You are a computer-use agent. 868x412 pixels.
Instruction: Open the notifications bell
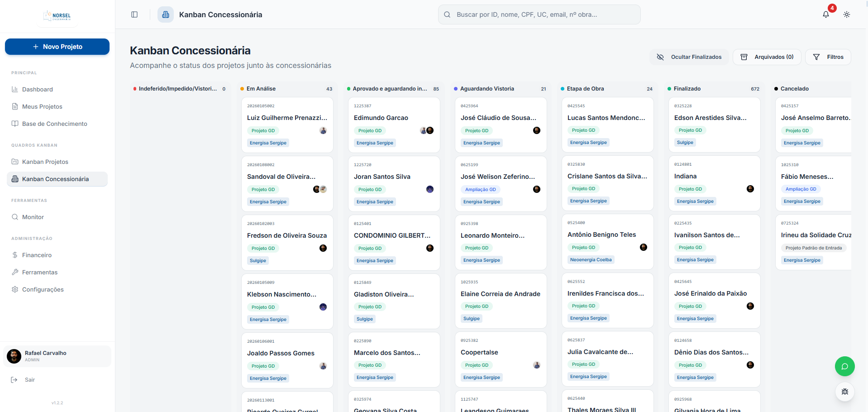(825, 14)
